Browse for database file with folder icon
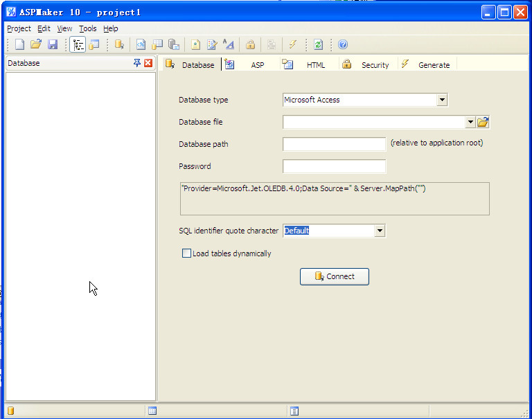Viewport: 532px width, 419px height. click(483, 122)
